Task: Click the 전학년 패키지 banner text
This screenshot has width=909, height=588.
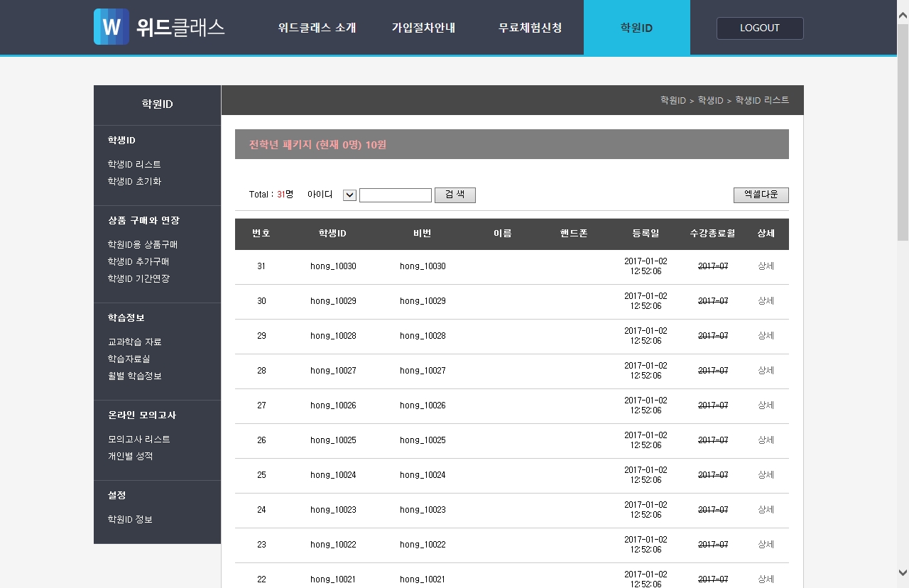Action: (x=317, y=145)
